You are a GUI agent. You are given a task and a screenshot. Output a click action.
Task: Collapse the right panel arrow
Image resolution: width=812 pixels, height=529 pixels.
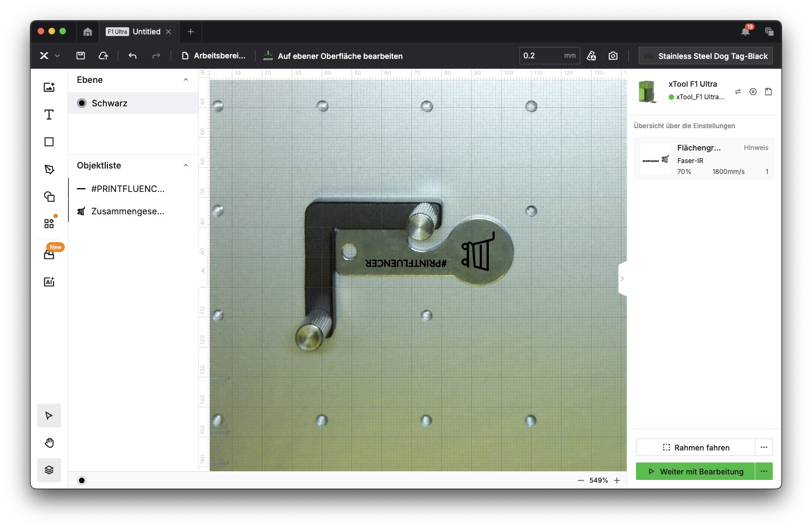[622, 279]
